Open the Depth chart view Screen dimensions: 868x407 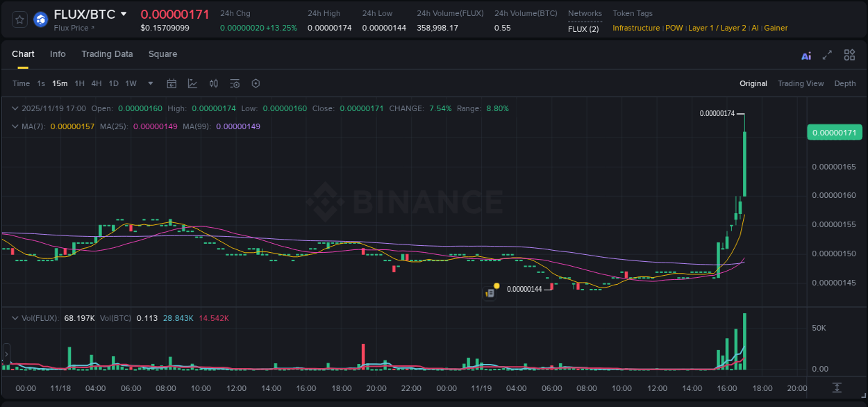tap(844, 83)
